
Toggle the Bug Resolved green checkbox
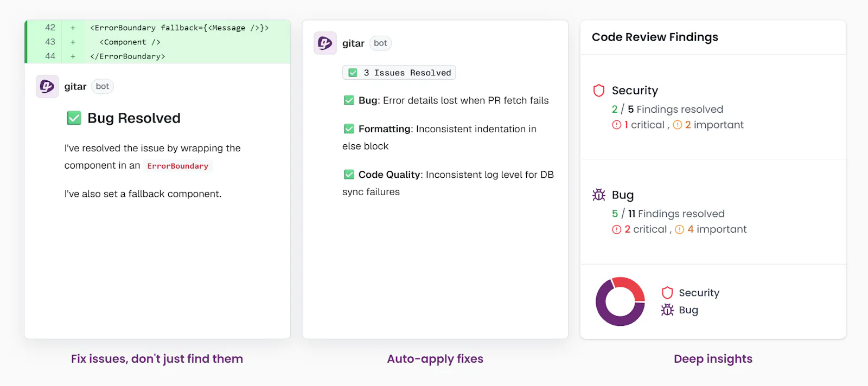pos(74,118)
